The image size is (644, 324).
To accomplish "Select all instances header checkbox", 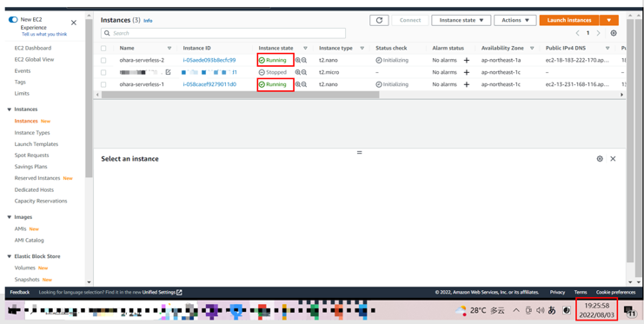I will pyautogui.click(x=103, y=48).
